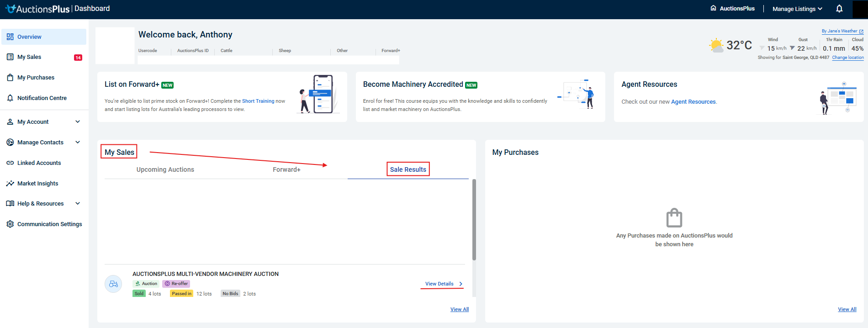Expand Help & Resources section
Image resolution: width=868 pixels, height=328 pixels.
click(x=77, y=204)
